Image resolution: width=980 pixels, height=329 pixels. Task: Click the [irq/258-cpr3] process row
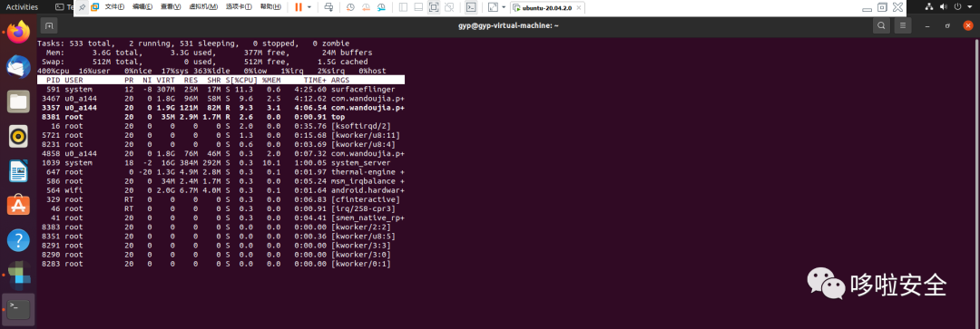220,208
